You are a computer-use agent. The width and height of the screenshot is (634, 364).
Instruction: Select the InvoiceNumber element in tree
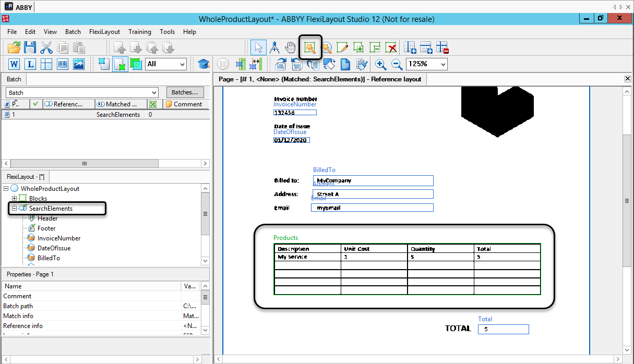(x=59, y=238)
